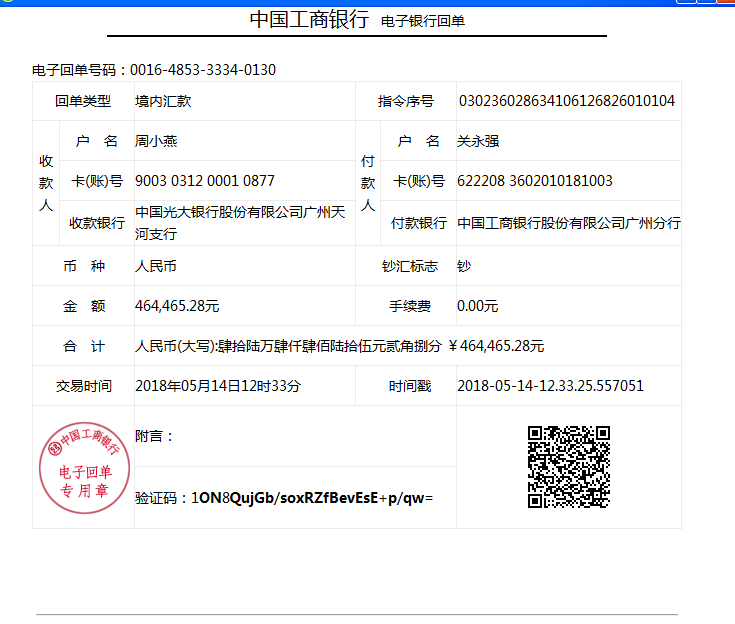Click payee name 周小燕
This screenshot has width=735, height=624.
[156, 141]
